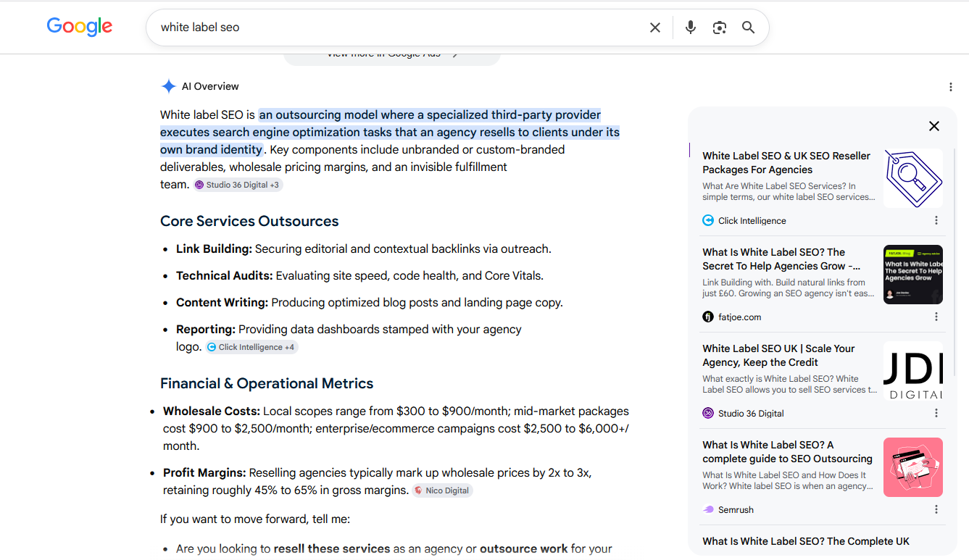Click the bold 'resell these services' text
This screenshot has width=969, height=560.
pyautogui.click(x=332, y=548)
